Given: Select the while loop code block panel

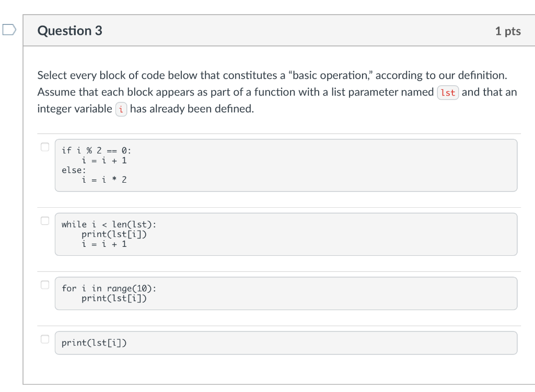Looking at the screenshot, I should (x=286, y=234).
